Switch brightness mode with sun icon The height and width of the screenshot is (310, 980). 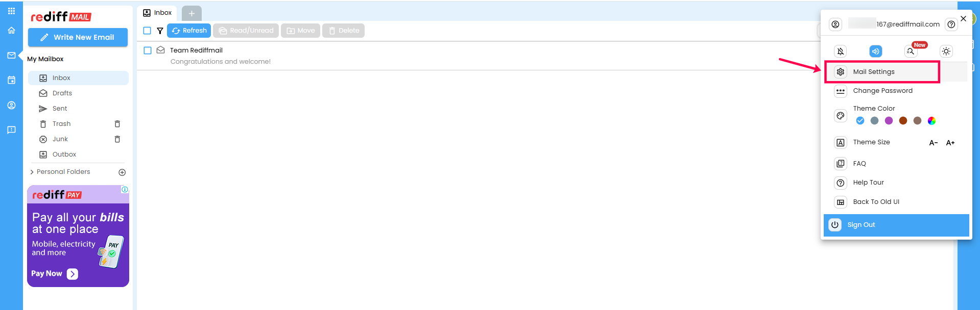click(946, 51)
